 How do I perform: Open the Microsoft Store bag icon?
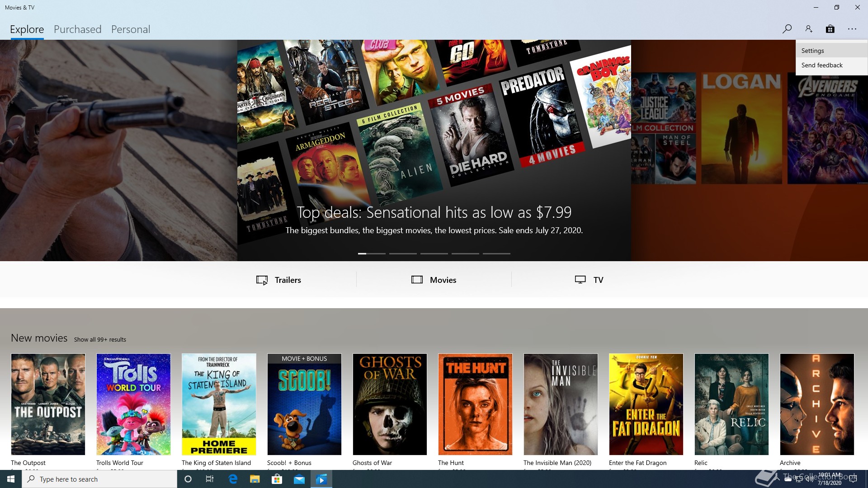coord(830,29)
